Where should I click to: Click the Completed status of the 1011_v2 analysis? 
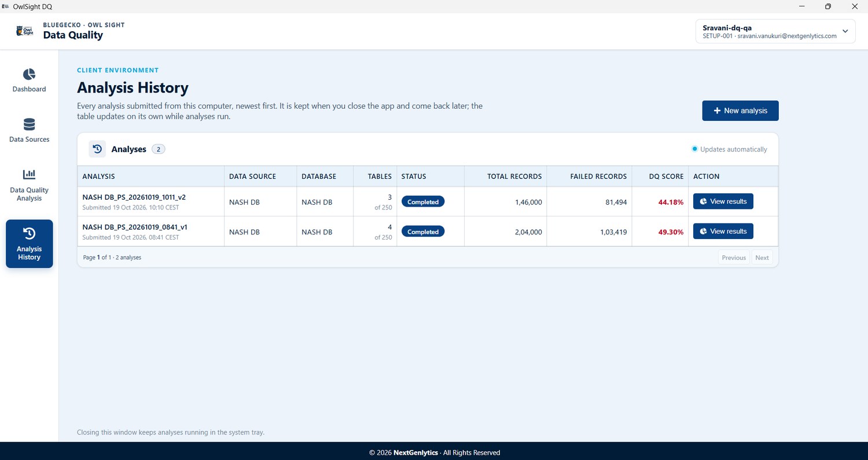423,202
